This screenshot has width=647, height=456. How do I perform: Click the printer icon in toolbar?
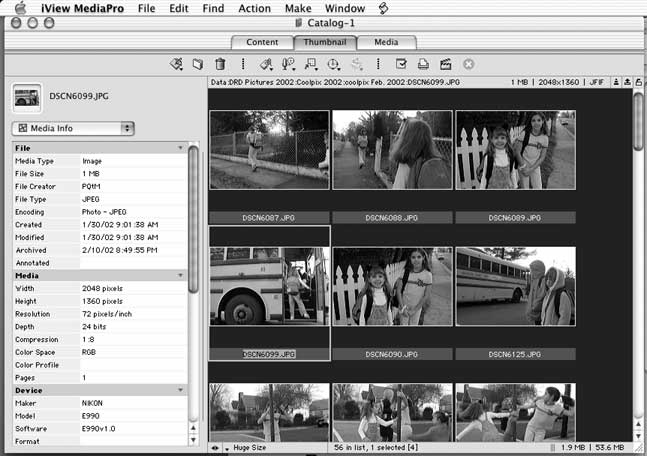pos(423,64)
